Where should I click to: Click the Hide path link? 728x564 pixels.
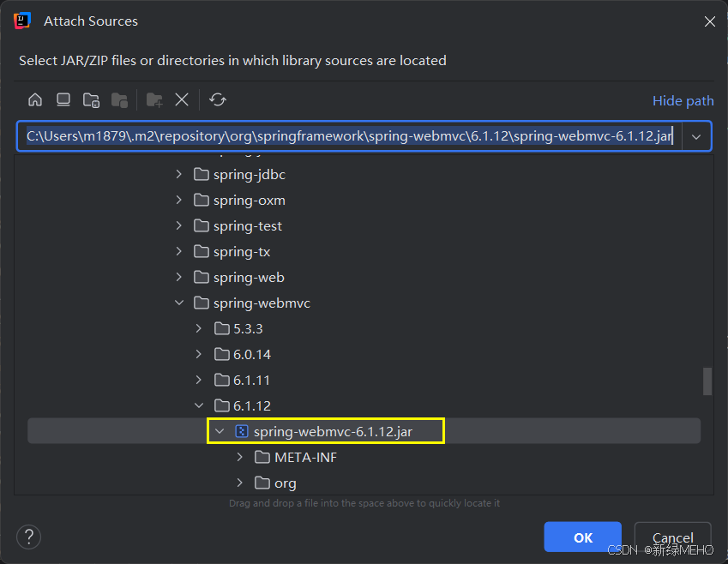coord(683,101)
